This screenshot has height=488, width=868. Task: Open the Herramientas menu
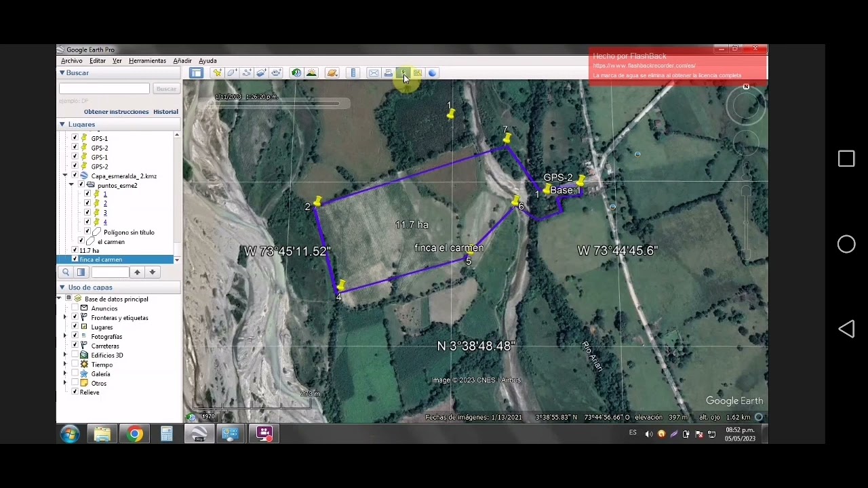pos(147,61)
